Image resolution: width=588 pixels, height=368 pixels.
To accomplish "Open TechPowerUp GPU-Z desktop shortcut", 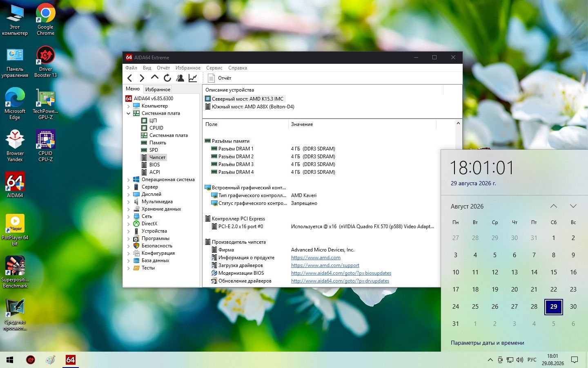I will 45,104.
